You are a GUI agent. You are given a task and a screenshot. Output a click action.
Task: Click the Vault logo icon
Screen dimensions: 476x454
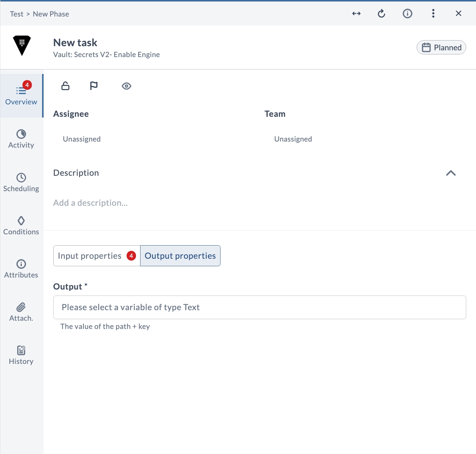tap(22, 45)
